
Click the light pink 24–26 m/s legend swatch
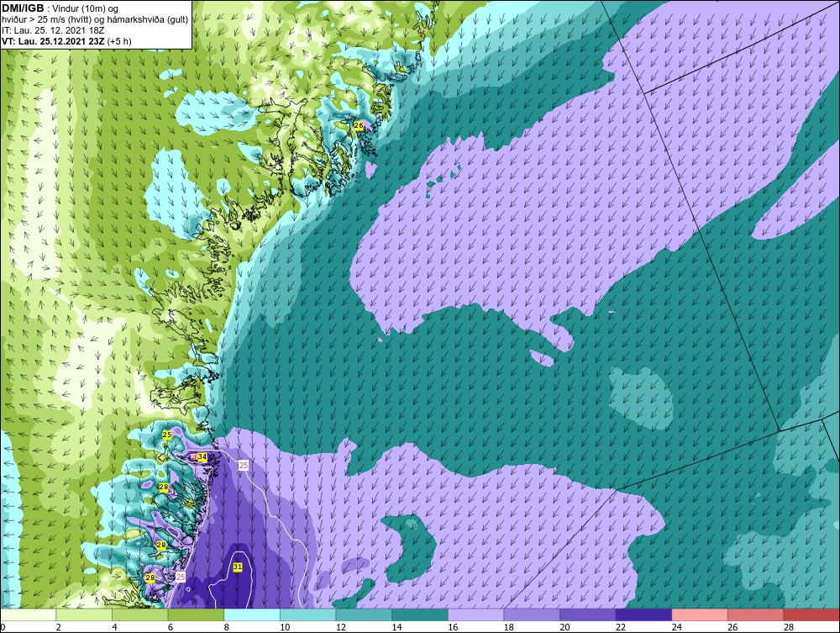coord(700,615)
